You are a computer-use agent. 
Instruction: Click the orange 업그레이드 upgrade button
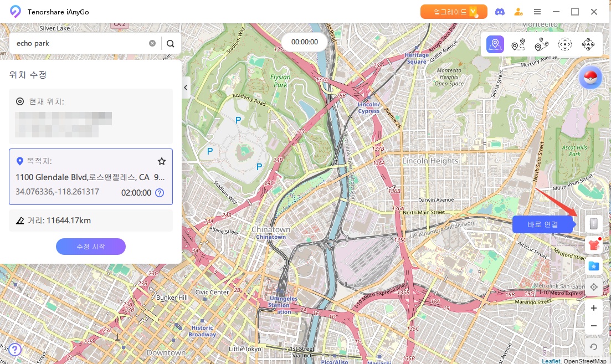pos(453,12)
